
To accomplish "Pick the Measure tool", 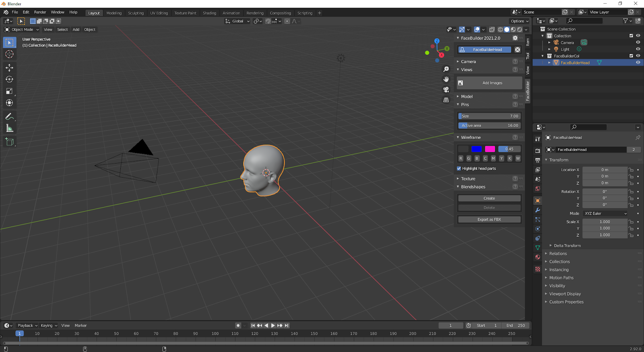I will [9, 128].
